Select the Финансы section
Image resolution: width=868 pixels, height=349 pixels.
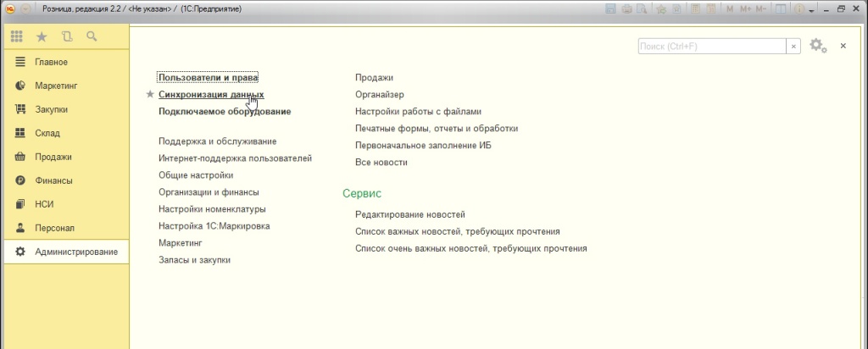(53, 180)
